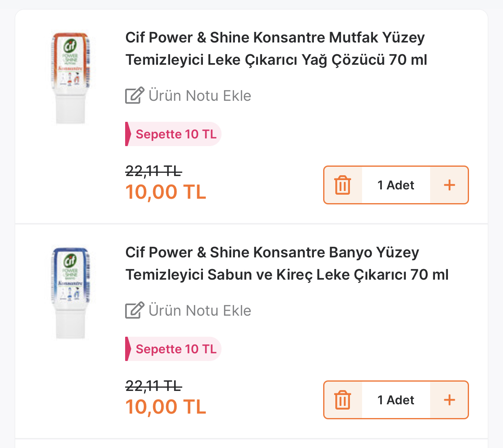Increase quantity of Mutfak Yüzey Temizleyici
This screenshot has height=448, width=503.
click(449, 185)
